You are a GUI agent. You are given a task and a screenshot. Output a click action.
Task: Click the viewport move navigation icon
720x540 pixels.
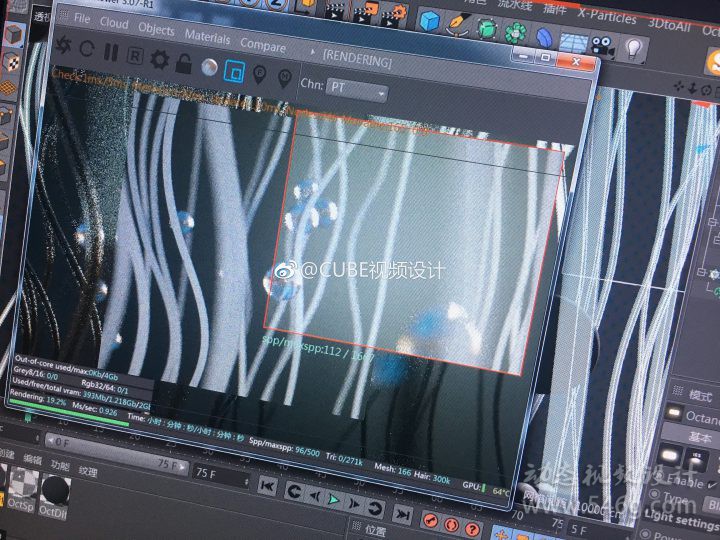click(678, 86)
